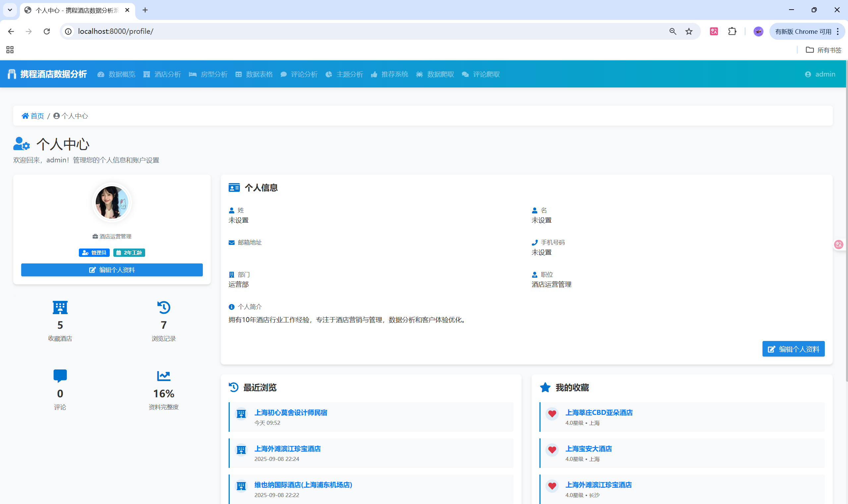
Task: Click the floating translate bubble at right edge
Action: [x=838, y=245]
